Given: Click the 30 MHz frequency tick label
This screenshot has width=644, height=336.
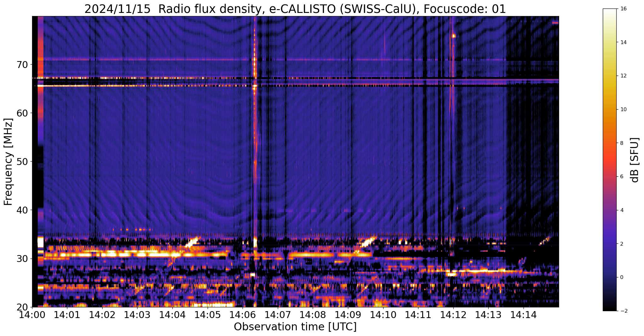Looking at the screenshot, I should point(23,259).
